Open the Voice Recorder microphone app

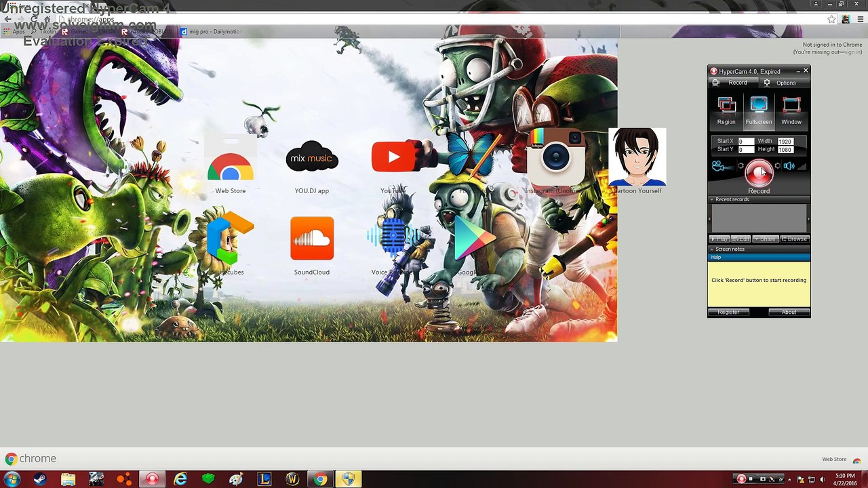pyautogui.click(x=393, y=237)
